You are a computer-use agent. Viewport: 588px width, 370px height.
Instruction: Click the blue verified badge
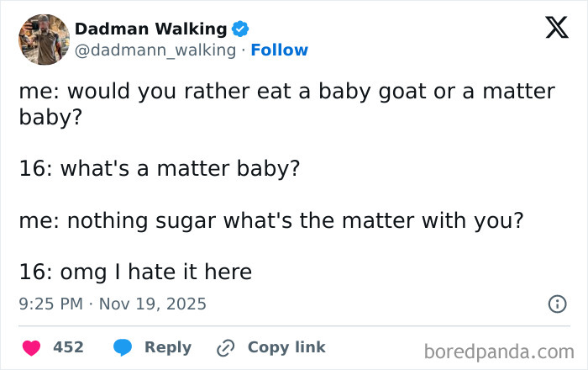[x=240, y=29]
